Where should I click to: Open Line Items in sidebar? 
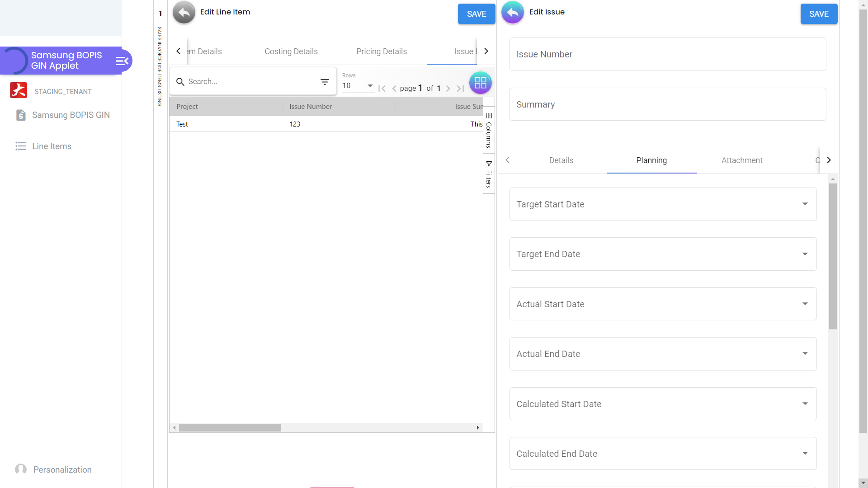(x=52, y=146)
